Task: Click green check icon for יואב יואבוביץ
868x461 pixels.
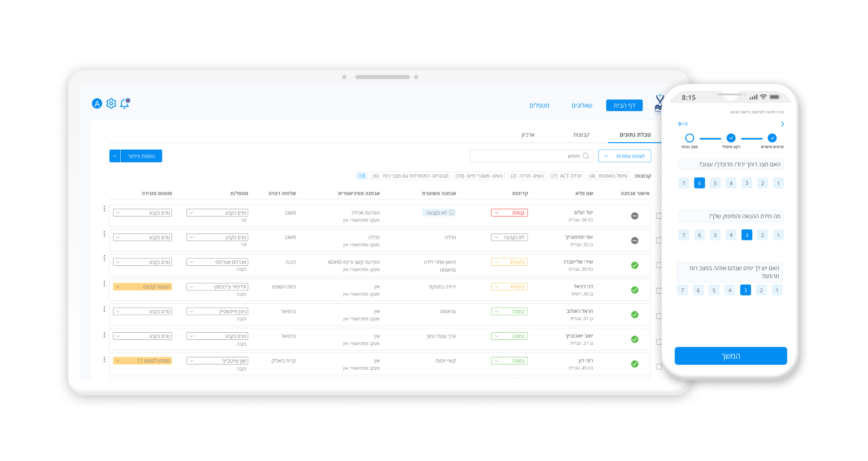Action: tap(635, 339)
